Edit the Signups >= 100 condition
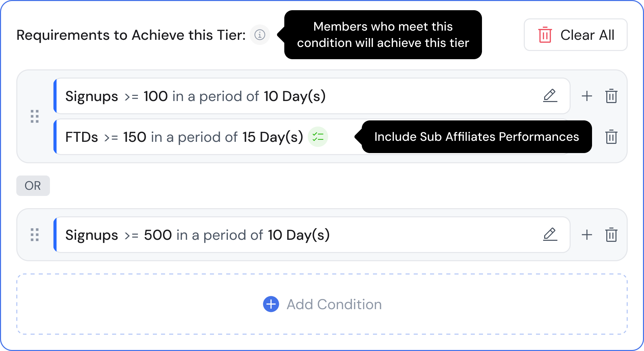The height and width of the screenshot is (351, 644). pyautogui.click(x=550, y=96)
